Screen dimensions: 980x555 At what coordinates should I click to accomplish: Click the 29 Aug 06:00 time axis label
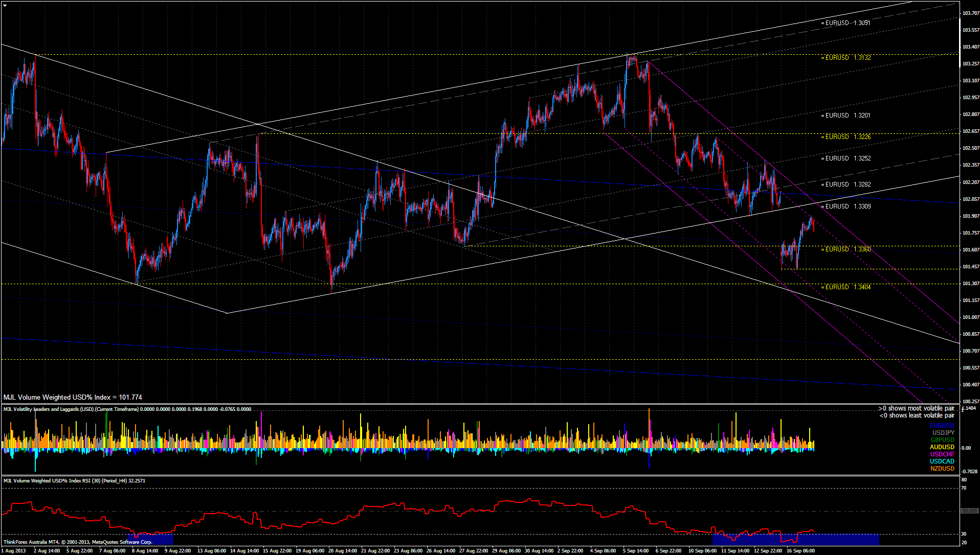click(506, 551)
